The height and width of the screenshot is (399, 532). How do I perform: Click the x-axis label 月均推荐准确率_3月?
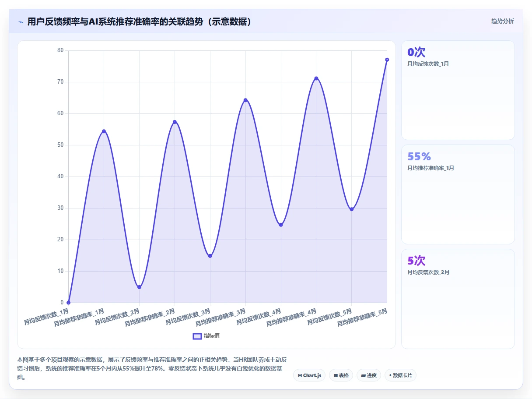pyautogui.click(x=220, y=318)
